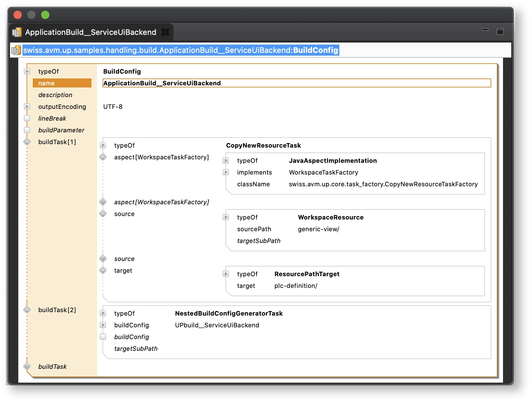Click the BuildConfig icon in the editor tab

tap(17, 32)
